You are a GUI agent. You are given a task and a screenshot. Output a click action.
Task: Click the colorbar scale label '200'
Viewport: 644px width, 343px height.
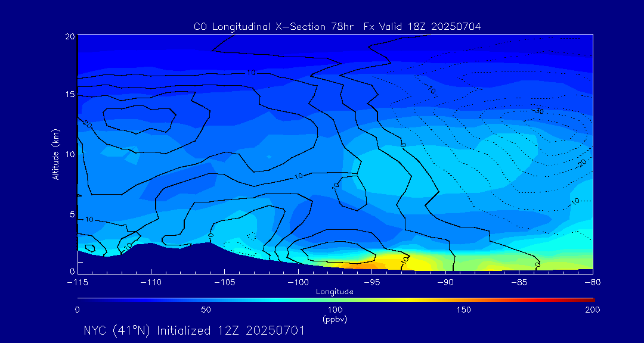[x=593, y=310]
